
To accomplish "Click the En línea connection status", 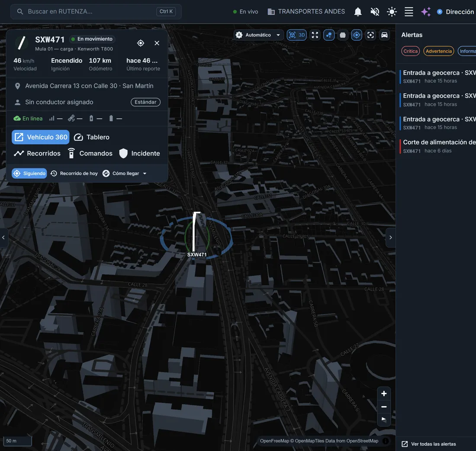I will pyautogui.click(x=28, y=119).
